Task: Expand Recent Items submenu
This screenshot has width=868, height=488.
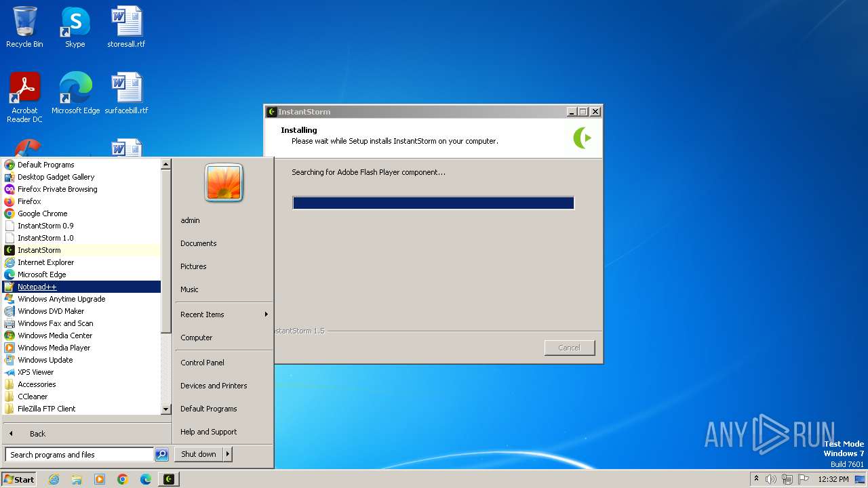Action: pos(224,314)
